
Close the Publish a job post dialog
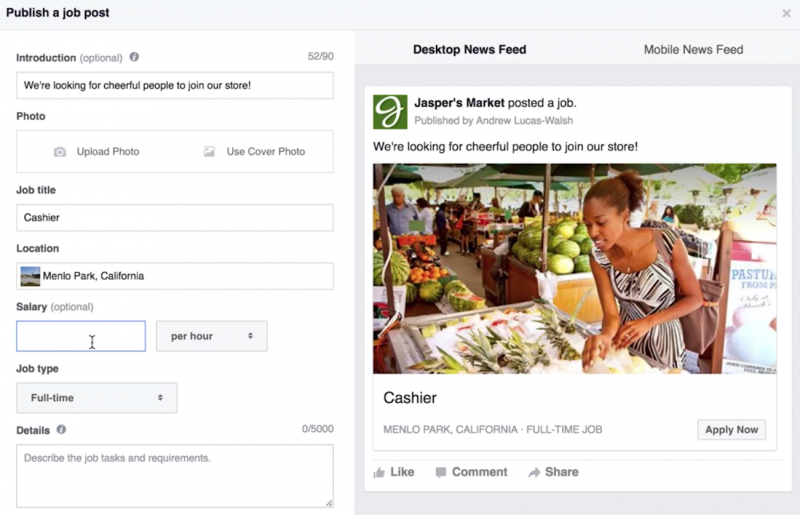pyautogui.click(x=786, y=13)
